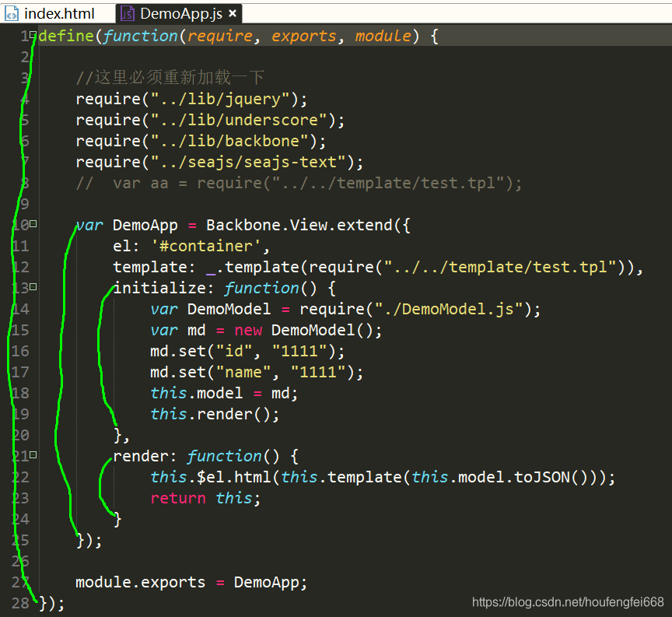Collapse the render function on line 21
Image resolution: width=672 pixels, height=617 pixels.
click(x=33, y=455)
